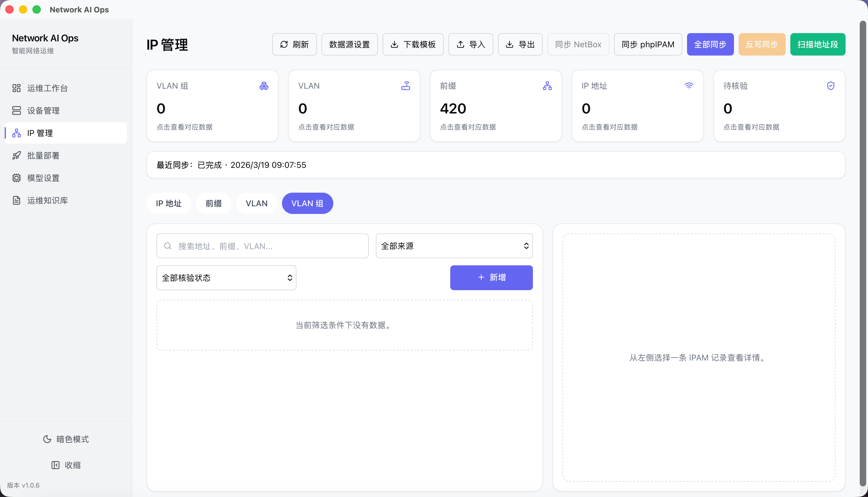Open 模型设置 via chip icon
This screenshot has width=868, height=497.
point(16,178)
